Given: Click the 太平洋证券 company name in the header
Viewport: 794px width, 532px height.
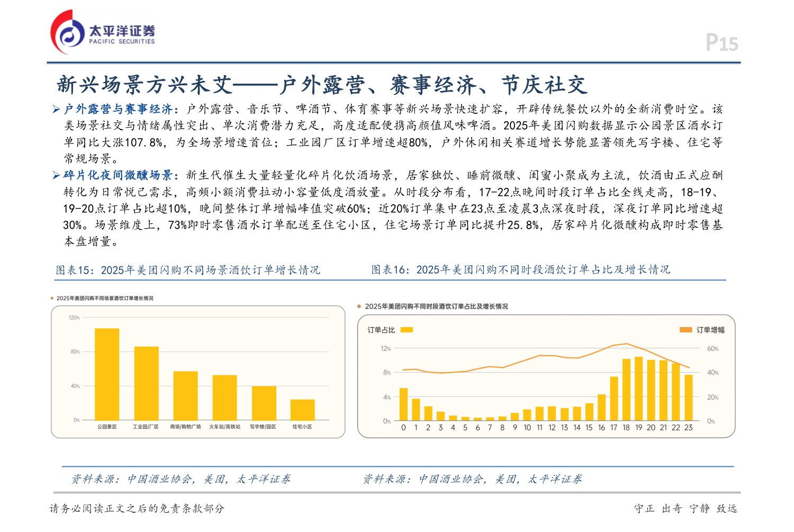Looking at the screenshot, I should point(122,31).
